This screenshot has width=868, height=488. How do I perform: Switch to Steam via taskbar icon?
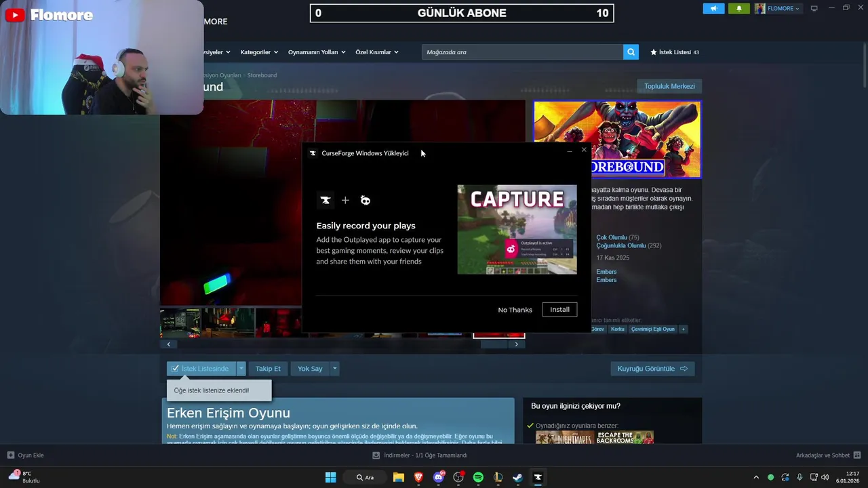pyautogui.click(x=517, y=477)
